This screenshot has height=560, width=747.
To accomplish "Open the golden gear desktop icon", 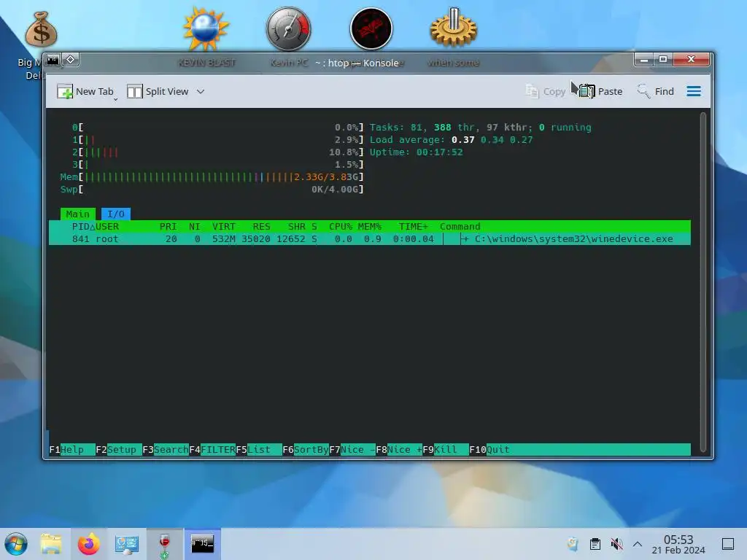I will tap(453, 28).
